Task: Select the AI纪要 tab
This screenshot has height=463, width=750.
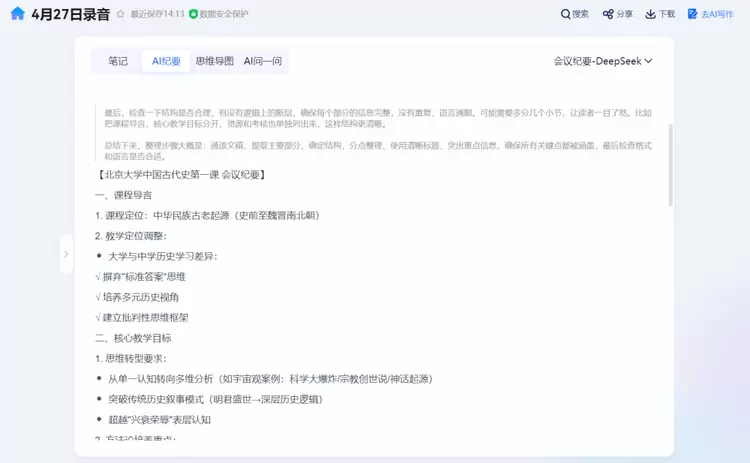Action: pyautogui.click(x=166, y=61)
